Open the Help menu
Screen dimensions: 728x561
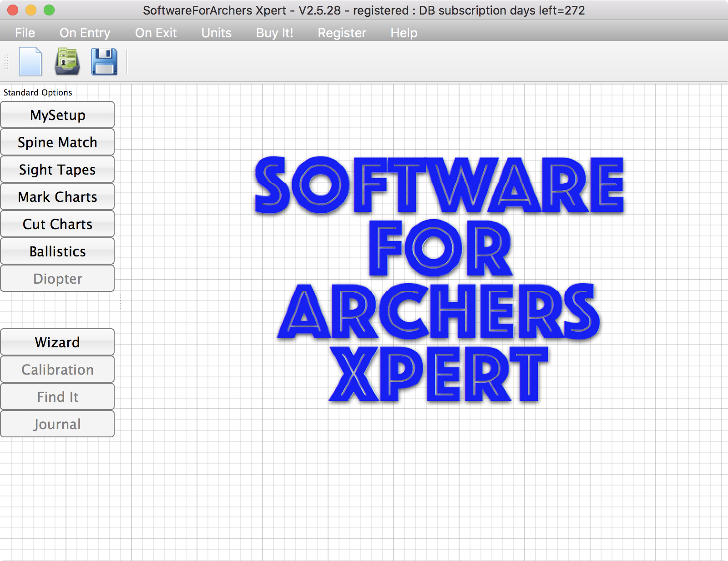[404, 33]
